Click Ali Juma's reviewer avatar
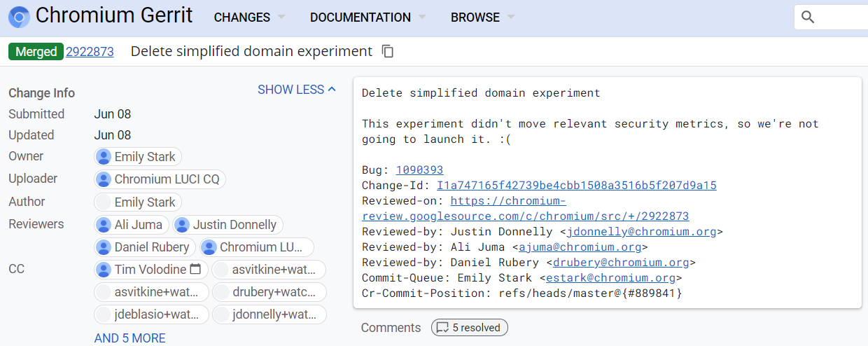 point(104,225)
